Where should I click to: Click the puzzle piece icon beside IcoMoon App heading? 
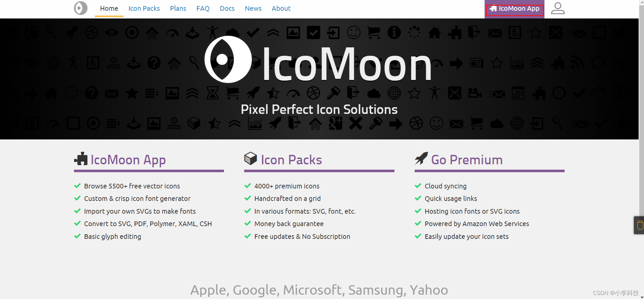coord(81,159)
